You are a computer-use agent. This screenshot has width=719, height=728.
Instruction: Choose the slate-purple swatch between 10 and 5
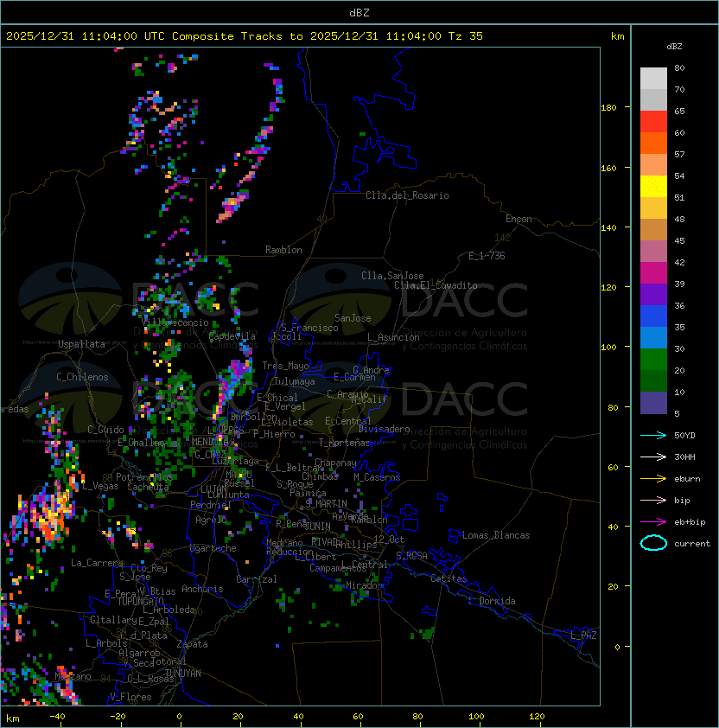[653, 403]
